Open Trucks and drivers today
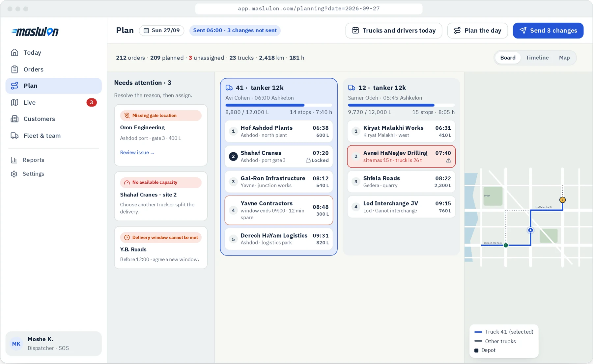The image size is (593, 364). (394, 31)
